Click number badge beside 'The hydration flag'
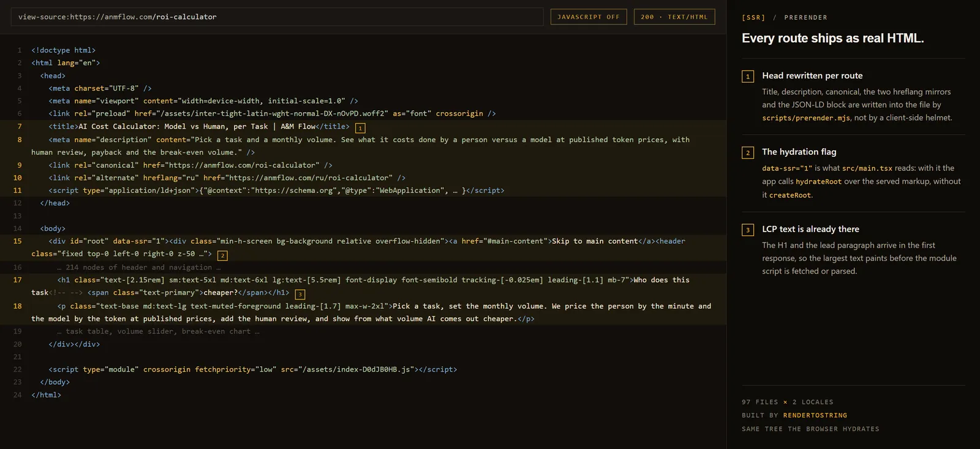The width and height of the screenshot is (980, 449). click(748, 153)
